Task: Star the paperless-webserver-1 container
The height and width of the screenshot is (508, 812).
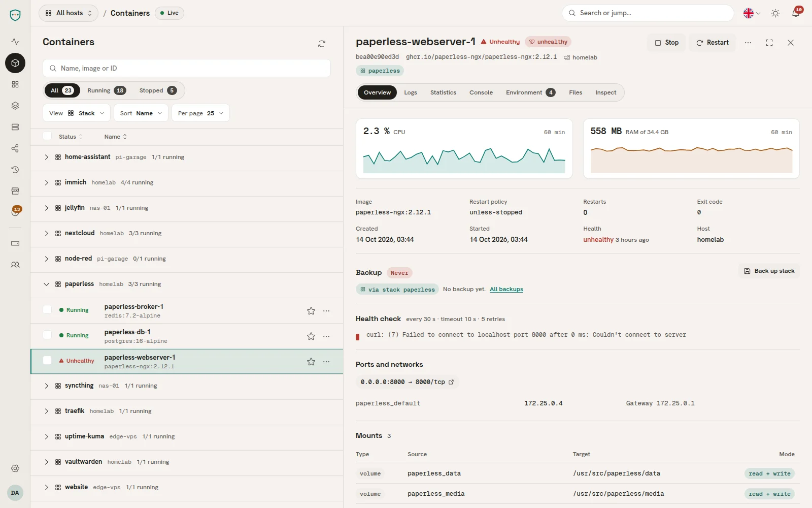Action: pyautogui.click(x=311, y=362)
